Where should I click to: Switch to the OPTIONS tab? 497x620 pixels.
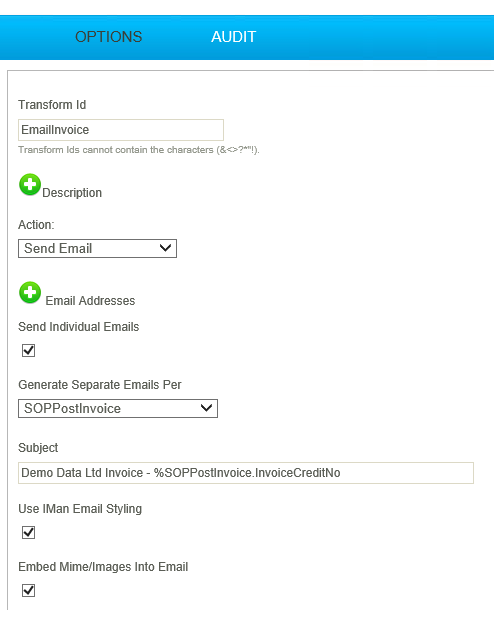click(109, 37)
